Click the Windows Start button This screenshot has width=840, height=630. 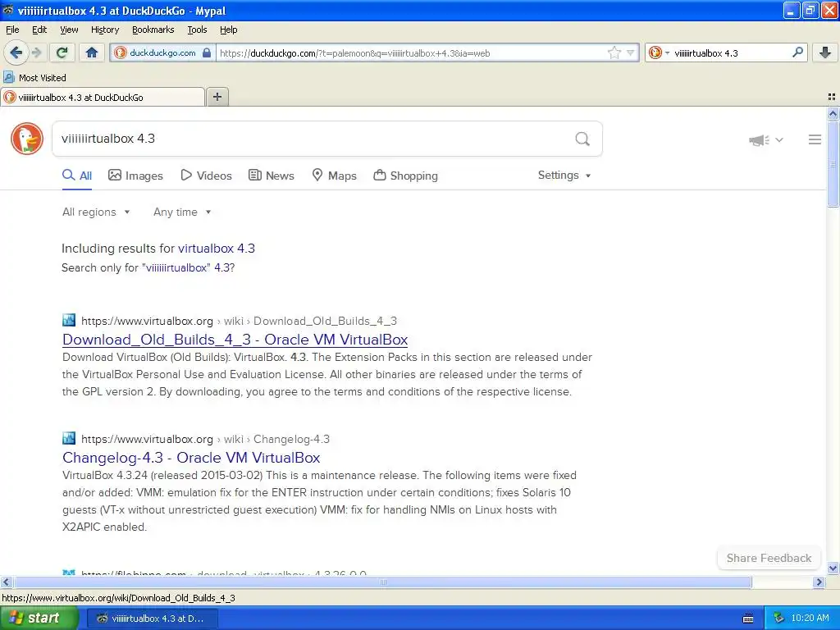click(x=39, y=619)
